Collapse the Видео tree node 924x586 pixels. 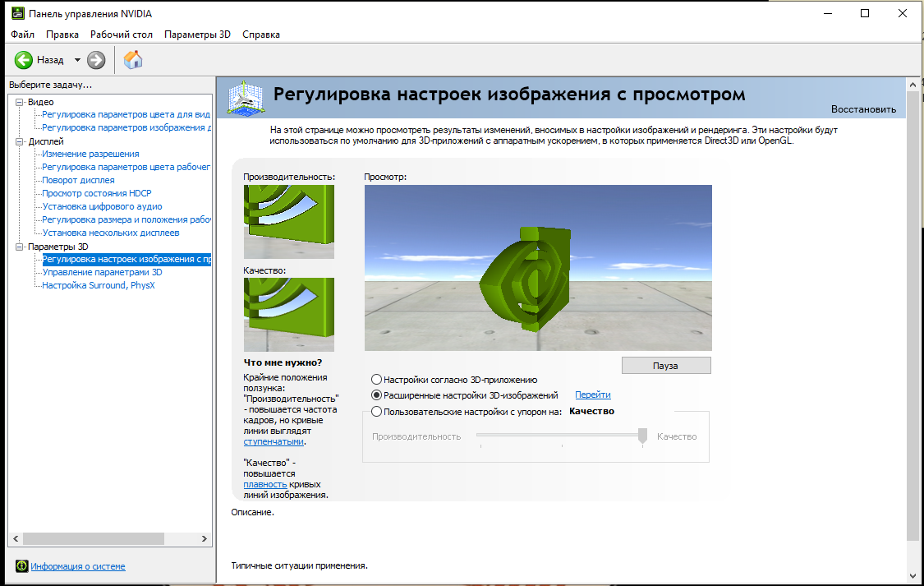(20, 102)
